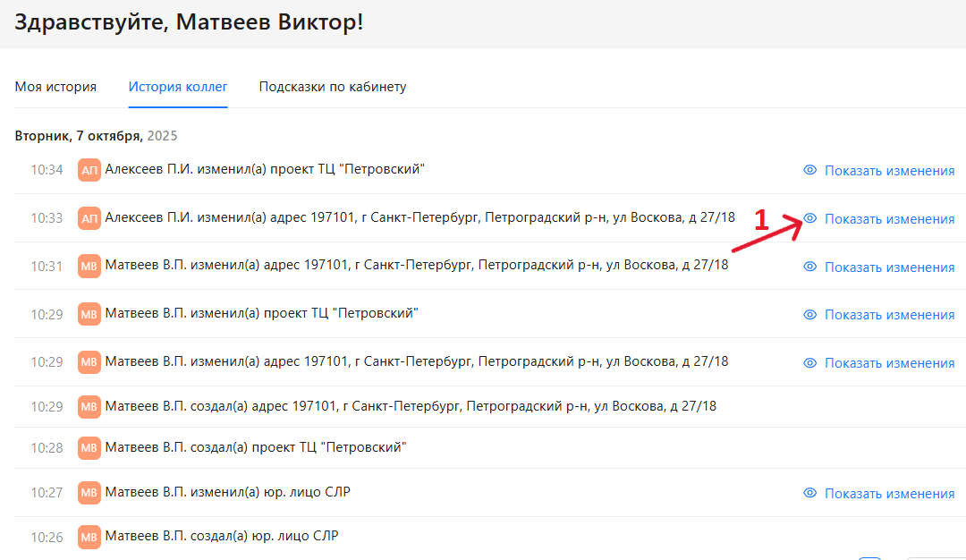Screen dimensions: 966x560
Task: Click the АП avatar on the 10:33 address change row
Action: click(x=89, y=217)
